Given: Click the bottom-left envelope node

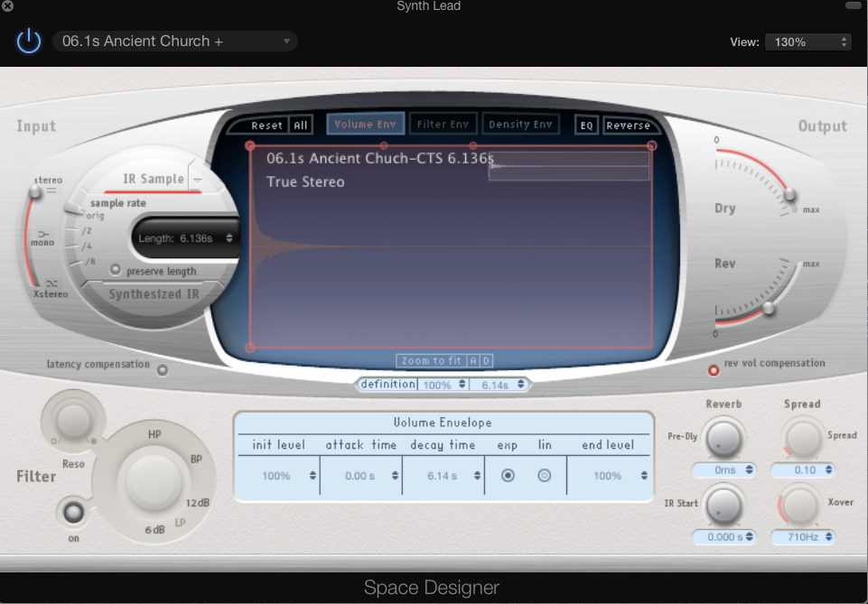Looking at the screenshot, I should click(x=249, y=348).
